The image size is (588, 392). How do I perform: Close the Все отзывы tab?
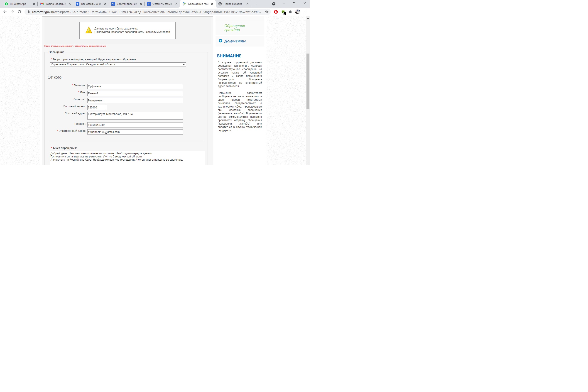pos(105,4)
